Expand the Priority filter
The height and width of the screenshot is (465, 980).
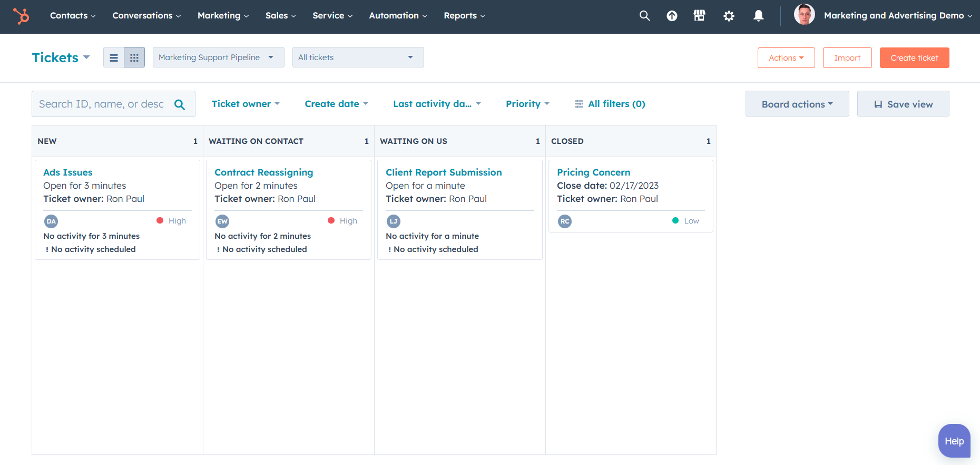(527, 104)
